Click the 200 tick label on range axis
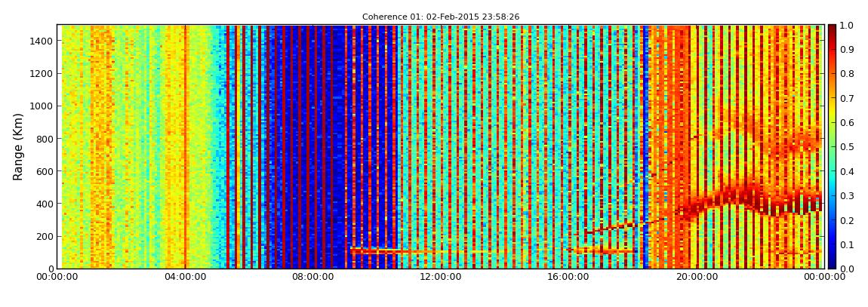This screenshot has width=868, height=307. (45, 236)
